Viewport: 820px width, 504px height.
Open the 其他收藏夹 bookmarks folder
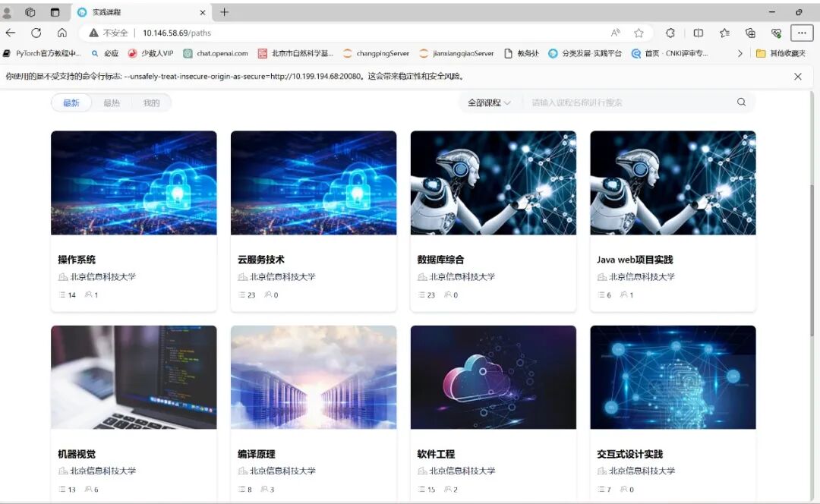point(781,53)
